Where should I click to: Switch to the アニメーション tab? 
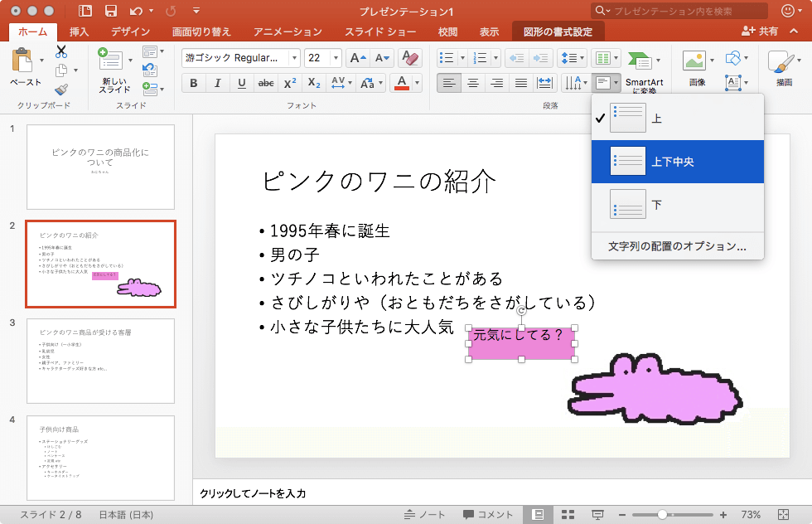coord(288,32)
